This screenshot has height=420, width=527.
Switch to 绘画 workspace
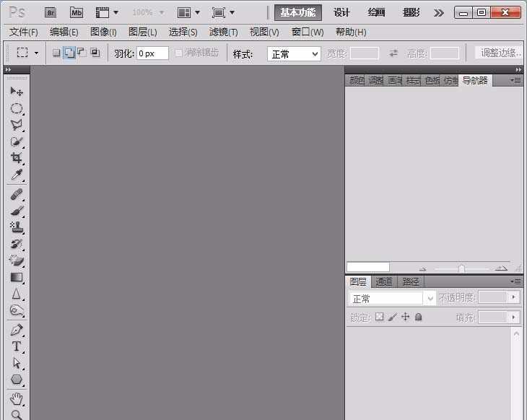pyautogui.click(x=376, y=12)
